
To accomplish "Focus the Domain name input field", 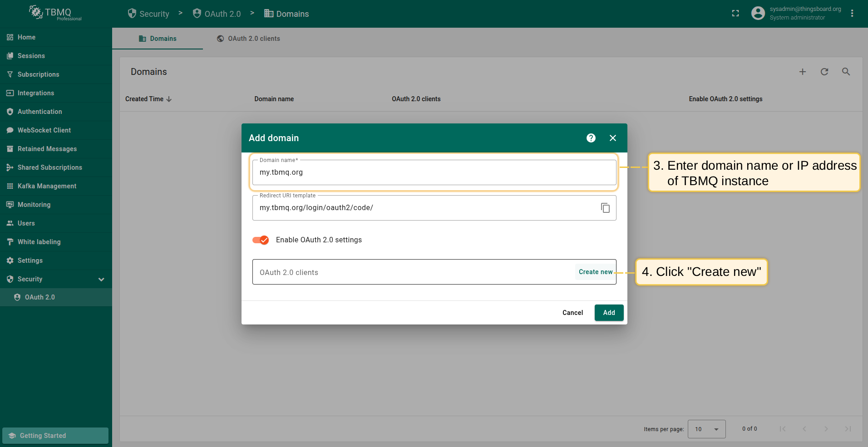I will point(434,172).
